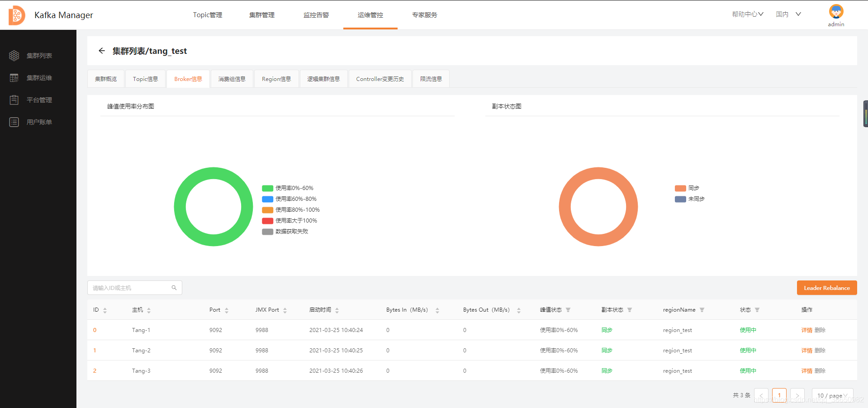Sort table by ID column

tap(105, 310)
